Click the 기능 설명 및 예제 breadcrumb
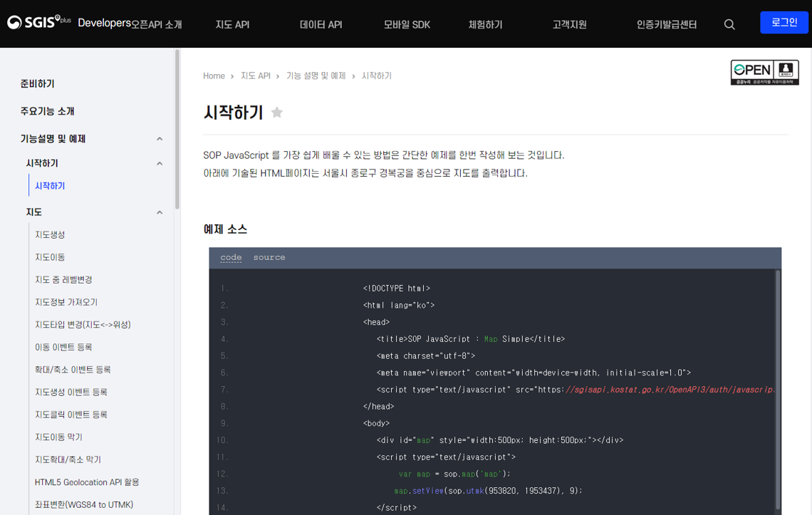 coord(316,76)
